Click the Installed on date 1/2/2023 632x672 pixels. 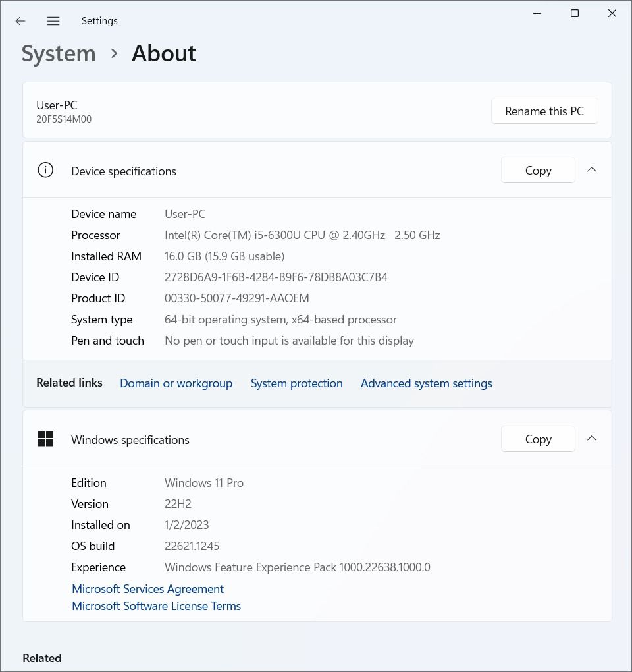[x=187, y=525]
